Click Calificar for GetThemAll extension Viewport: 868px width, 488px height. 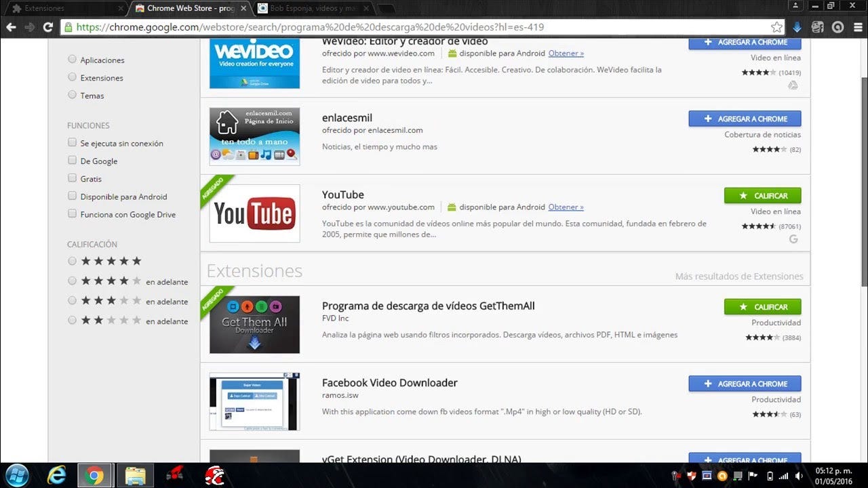tap(762, 306)
